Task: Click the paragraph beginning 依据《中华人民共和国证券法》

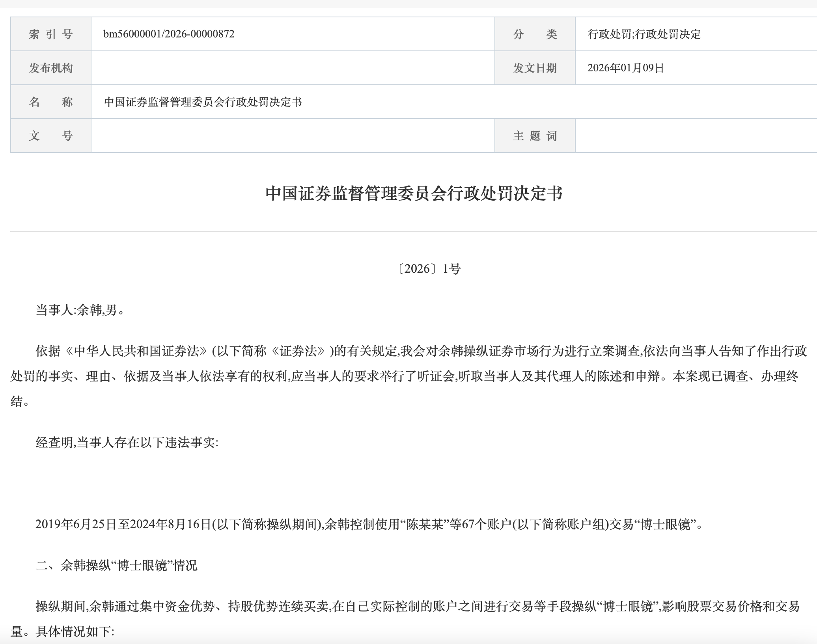Action: [x=408, y=376]
